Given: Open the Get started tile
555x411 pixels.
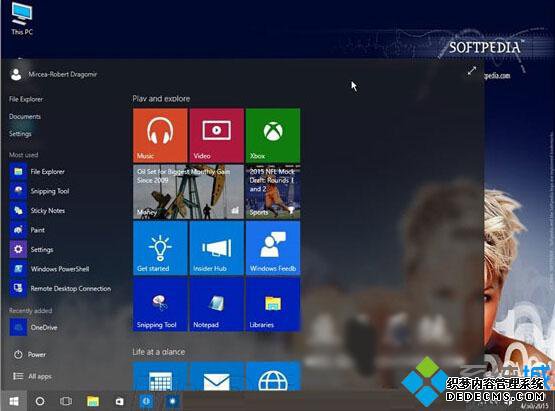Looking at the screenshot, I should pyautogui.click(x=160, y=248).
